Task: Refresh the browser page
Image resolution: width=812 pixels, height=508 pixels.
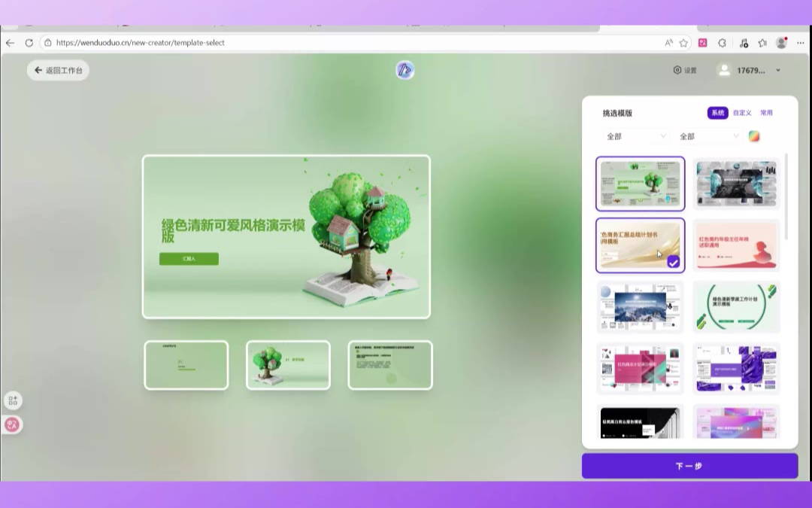Action: click(29, 43)
